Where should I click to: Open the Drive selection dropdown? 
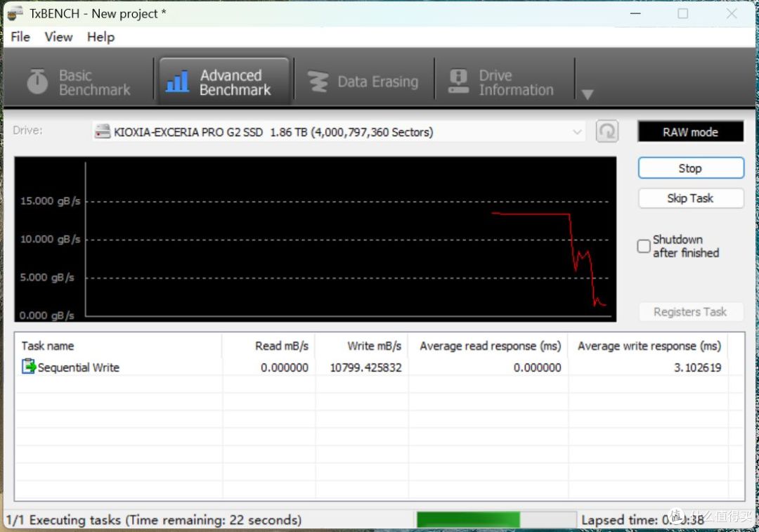[338, 131]
